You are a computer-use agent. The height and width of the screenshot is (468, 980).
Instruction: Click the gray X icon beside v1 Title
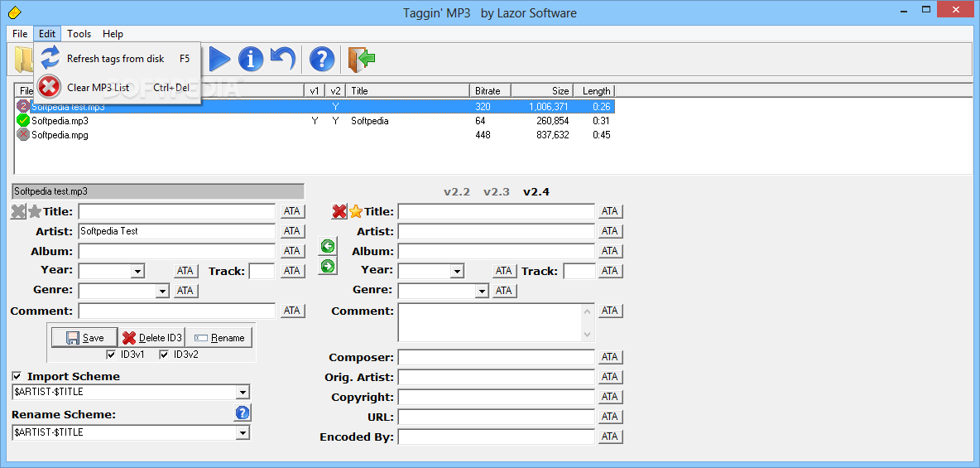(x=18, y=211)
